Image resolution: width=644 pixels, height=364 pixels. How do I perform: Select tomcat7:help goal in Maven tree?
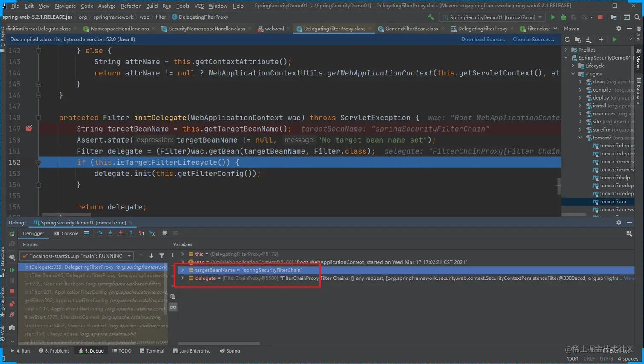(x=615, y=178)
